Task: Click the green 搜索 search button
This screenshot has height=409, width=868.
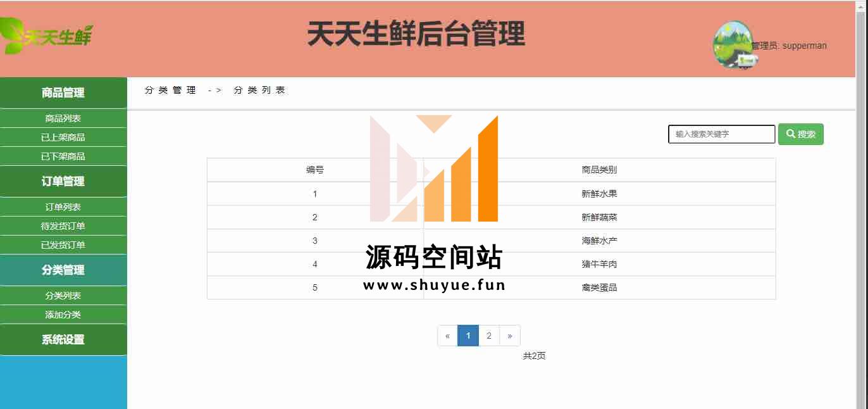Action: [800, 134]
